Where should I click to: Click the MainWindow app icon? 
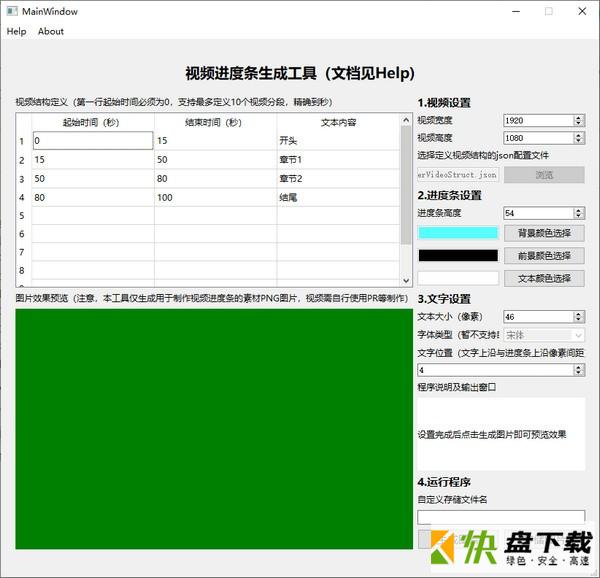click(12, 11)
